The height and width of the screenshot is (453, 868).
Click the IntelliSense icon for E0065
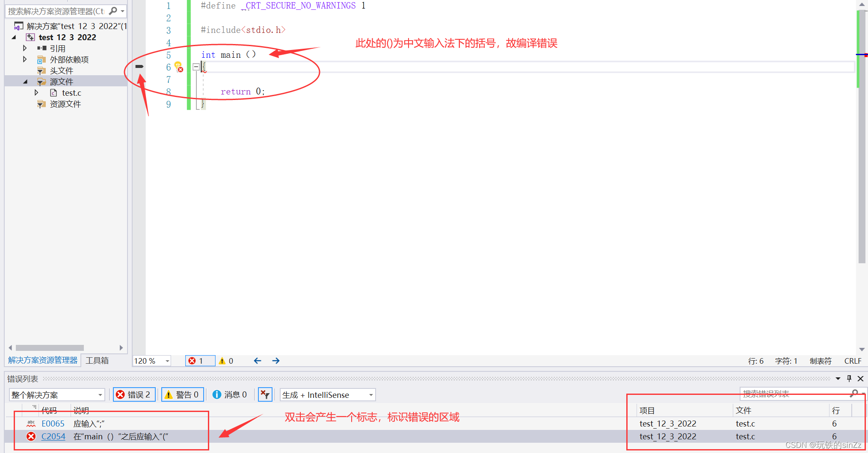click(31, 424)
